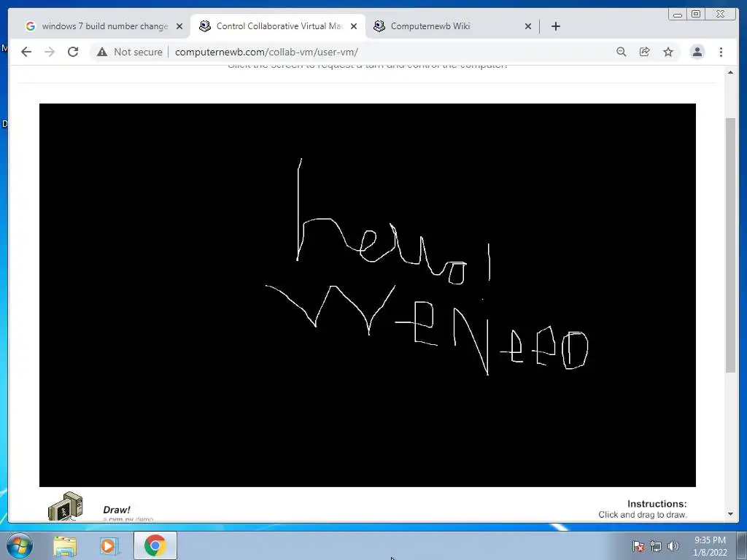Open the network status tray icon
The image size is (747, 560).
point(656,546)
